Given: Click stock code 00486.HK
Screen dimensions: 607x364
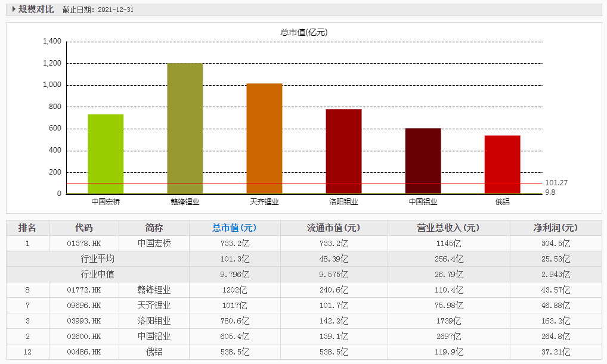Looking at the screenshot, I should point(83,351).
